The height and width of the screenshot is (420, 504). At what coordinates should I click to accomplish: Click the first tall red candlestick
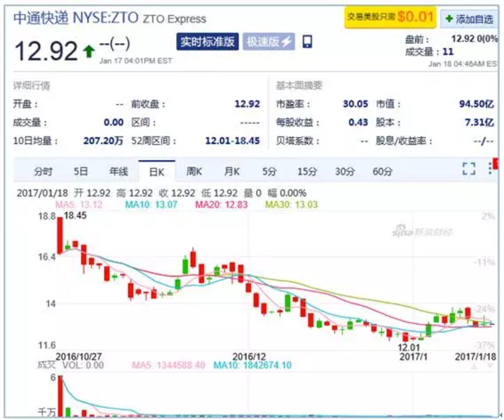pos(60,236)
